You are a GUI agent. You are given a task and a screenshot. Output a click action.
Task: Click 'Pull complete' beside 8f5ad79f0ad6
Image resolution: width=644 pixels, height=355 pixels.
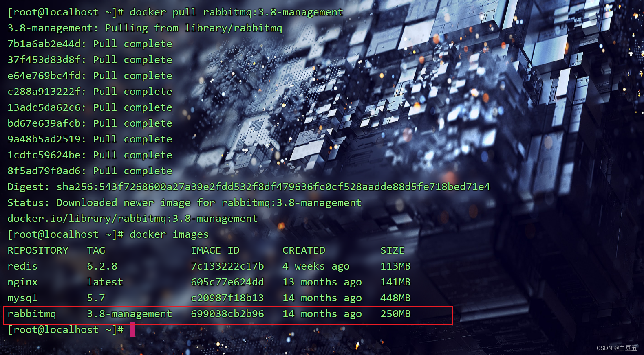[132, 171]
